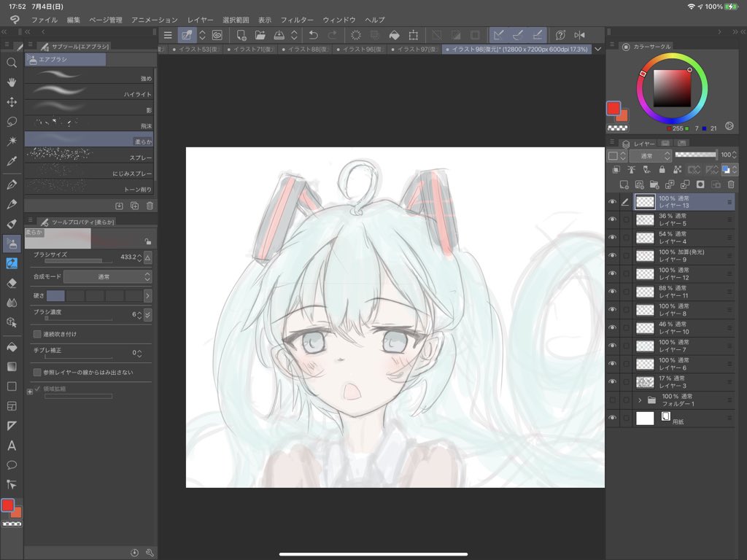747x560 pixels.
Task: Expand the フォルダー 1 layer folder
Action: click(x=640, y=400)
